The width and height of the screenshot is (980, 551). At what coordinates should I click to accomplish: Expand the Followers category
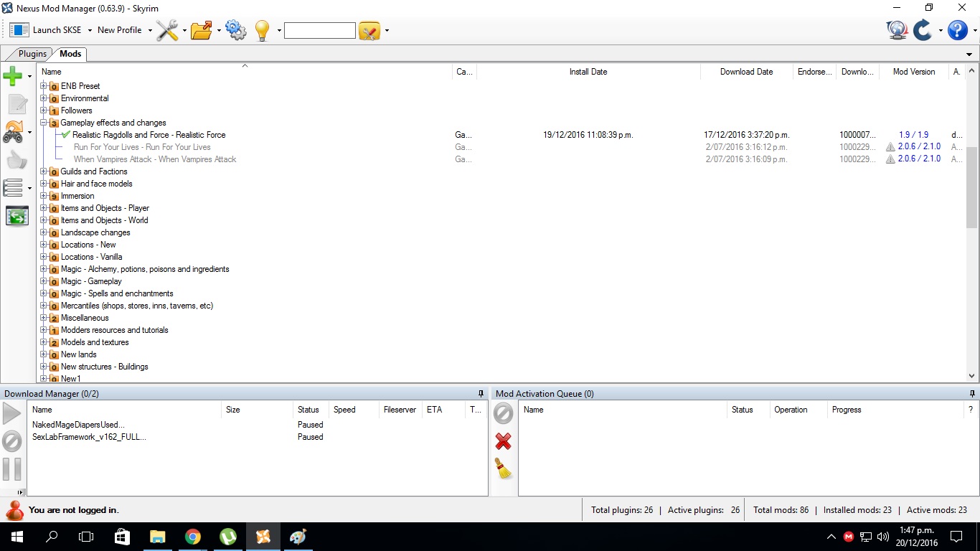(43, 110)
